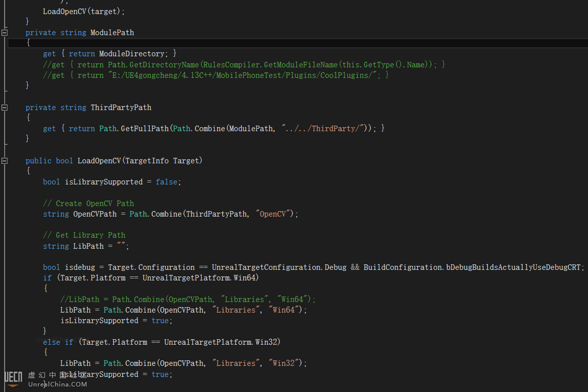The image size is (588, 392).
Task: Click UnrealTargetPlatform.Win64 in the if condition
Action: 201,278
